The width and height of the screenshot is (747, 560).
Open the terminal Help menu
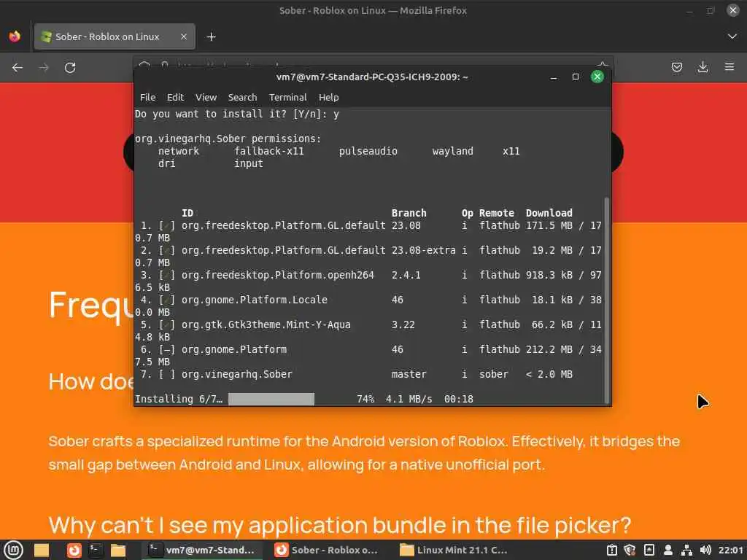pyautogui.click(x=329, y=97)
